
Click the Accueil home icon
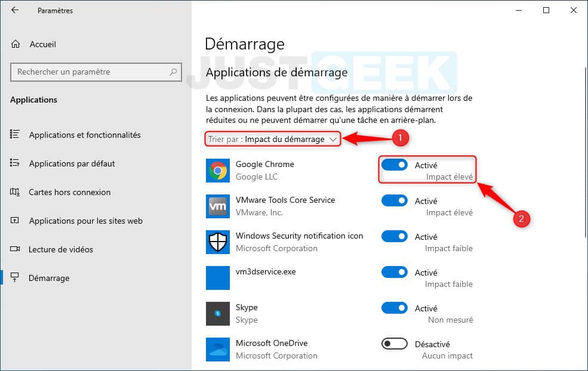coord(16,44)
